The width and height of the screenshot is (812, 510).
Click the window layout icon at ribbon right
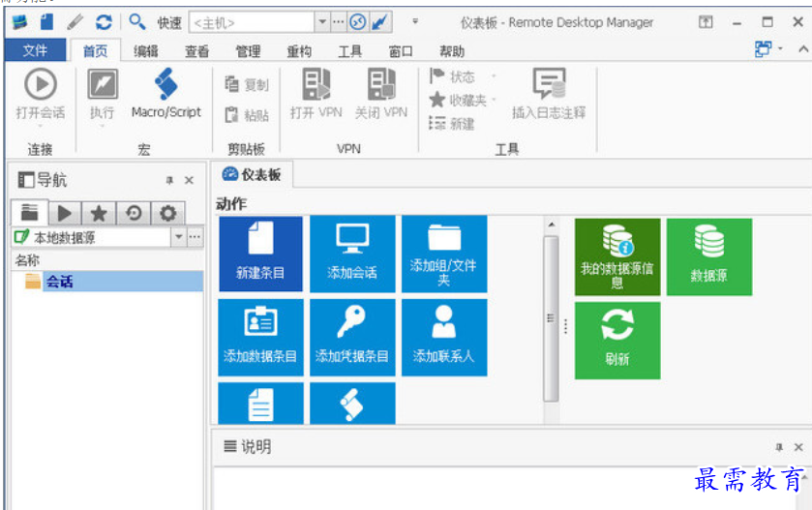(763, 49)
